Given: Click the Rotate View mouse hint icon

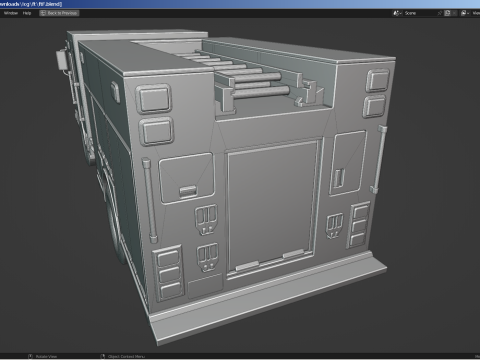Looking at the screenshot, I should [30, 357].
